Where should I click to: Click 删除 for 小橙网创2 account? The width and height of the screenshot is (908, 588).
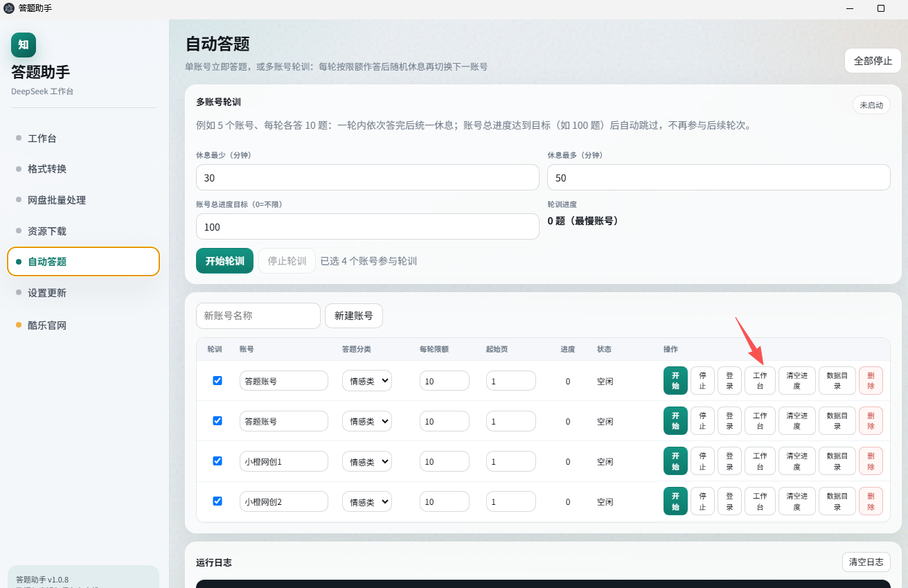[x=871, y=501]
